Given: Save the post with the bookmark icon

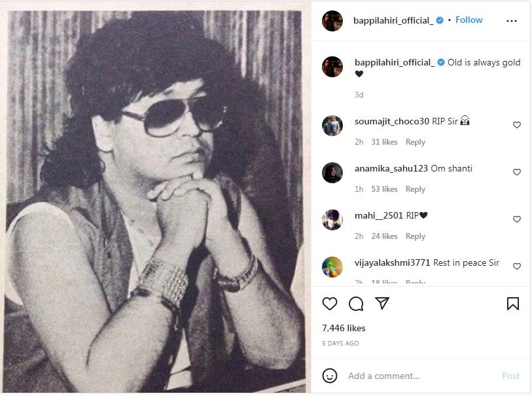Looking at the screenshot, I should [512, 303].
